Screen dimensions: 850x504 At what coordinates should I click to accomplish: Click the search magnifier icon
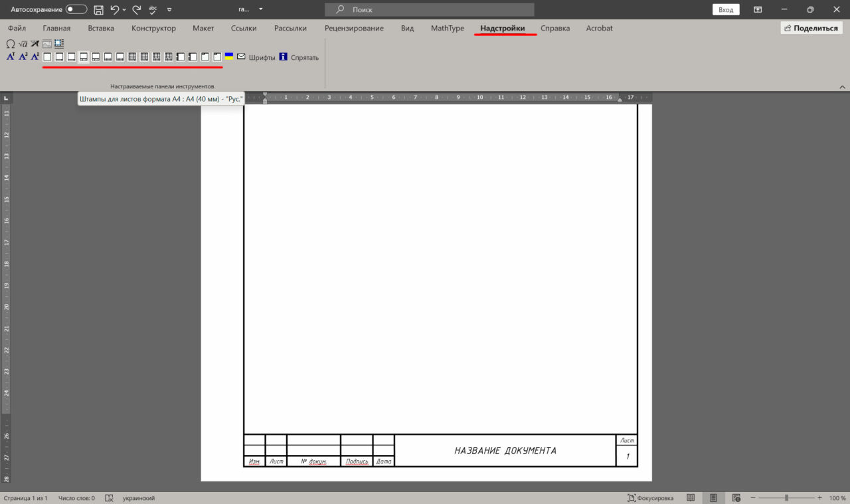pyautogui.click(x=341, y=10)
